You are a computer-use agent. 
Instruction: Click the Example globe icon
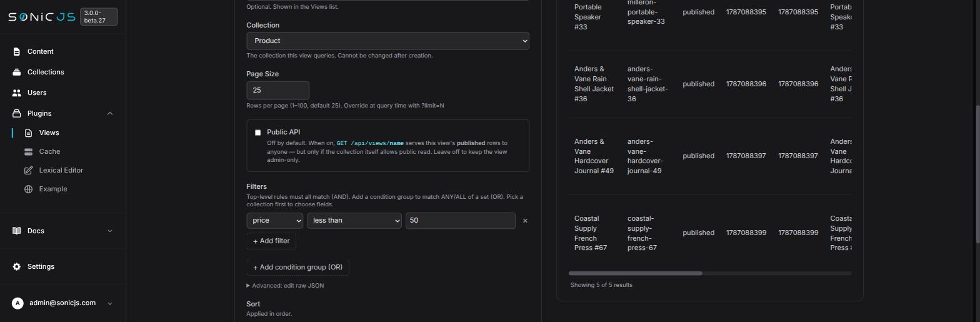click(28, 189)
